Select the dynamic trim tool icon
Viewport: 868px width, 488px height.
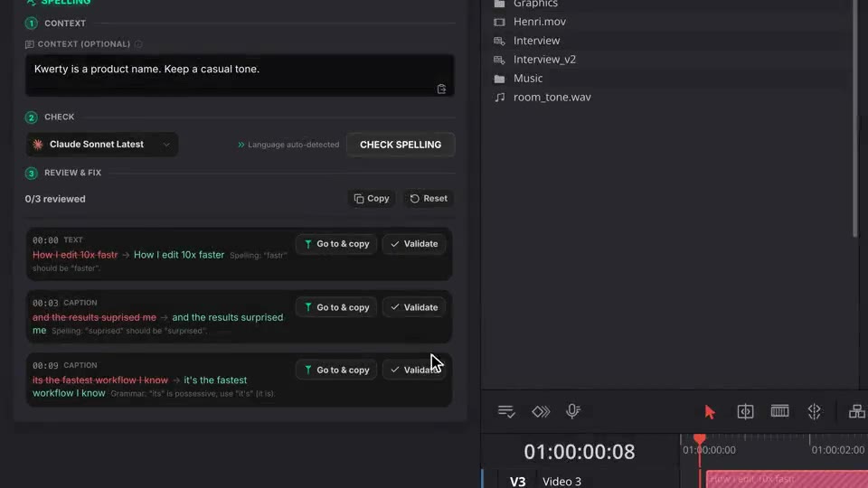(x=779, y=411)
